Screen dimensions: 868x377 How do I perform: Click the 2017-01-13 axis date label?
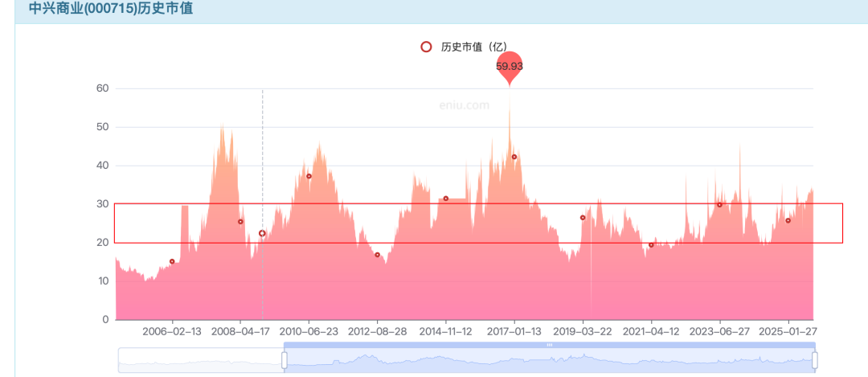pos(514,332)
